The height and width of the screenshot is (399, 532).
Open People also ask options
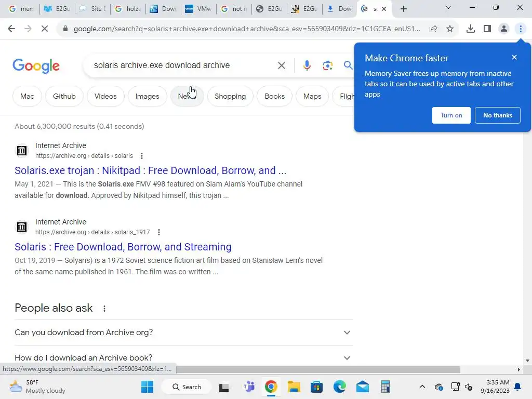tap(104, 309)
